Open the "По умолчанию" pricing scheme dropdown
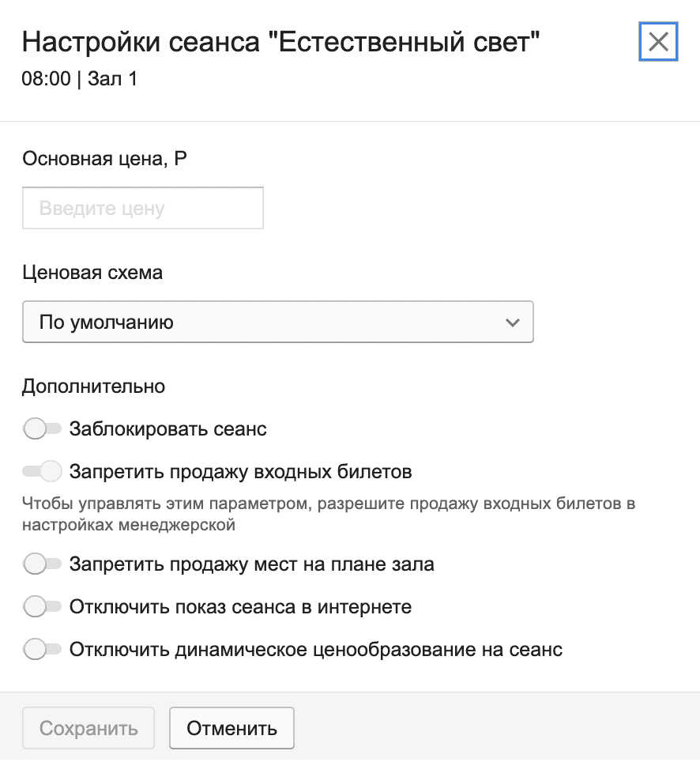 click(278, 322)
